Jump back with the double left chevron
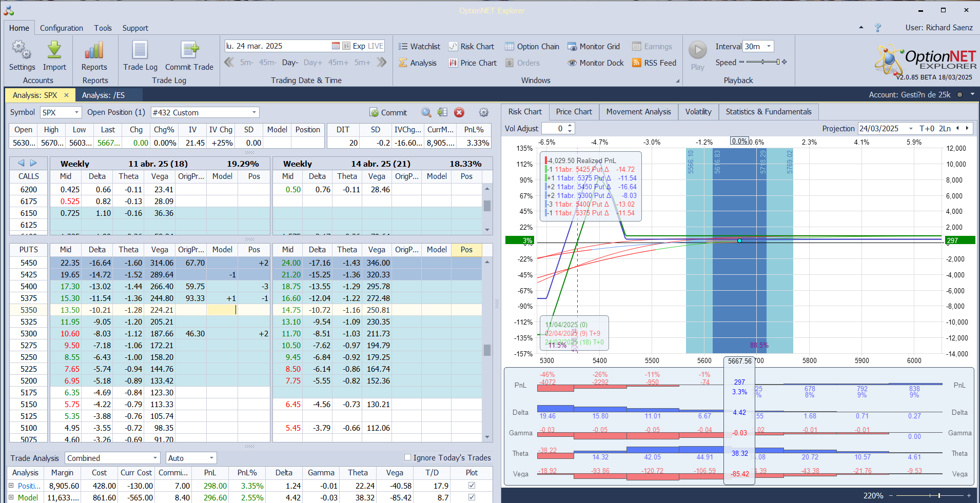980x503 pixels. pos(229,63)
